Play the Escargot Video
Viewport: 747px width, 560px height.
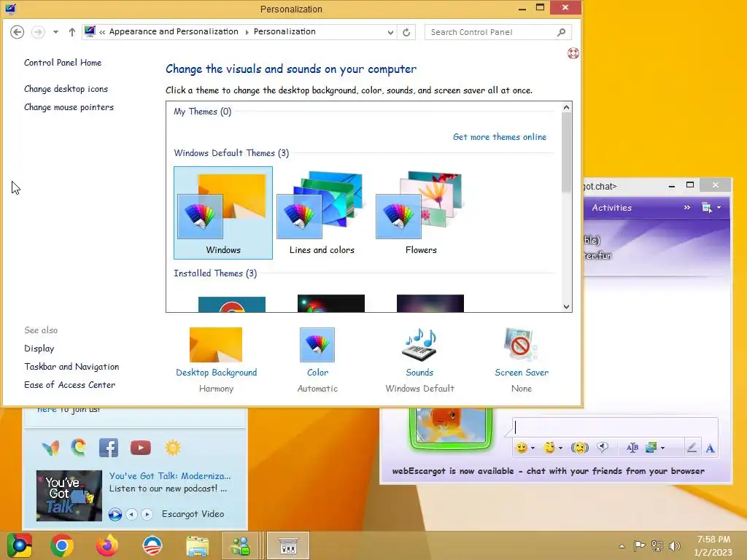point(115,514)
